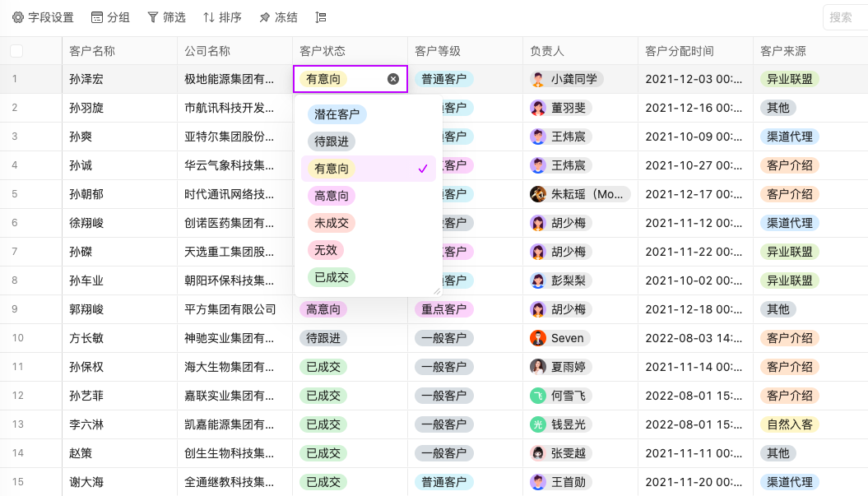Screen dimensions: 868x496
Task: Open the 筛选 filter funnel
Action: click(152, 17)
